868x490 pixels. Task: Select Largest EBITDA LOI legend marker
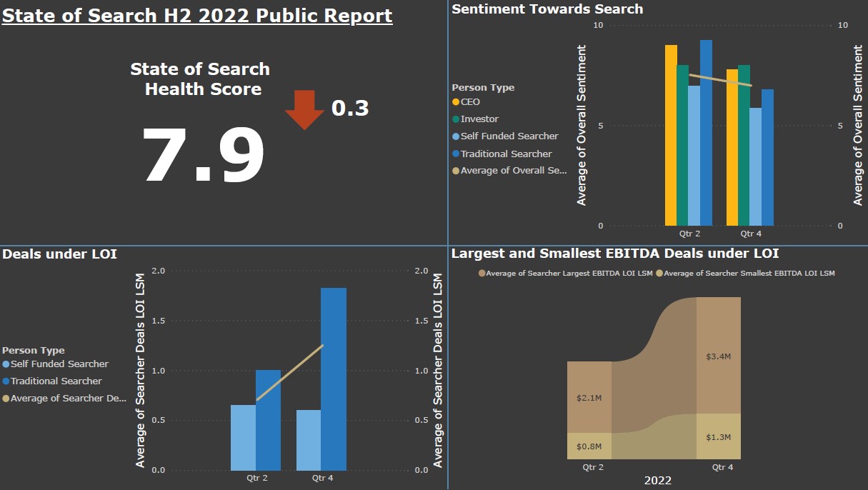[482, 274]
